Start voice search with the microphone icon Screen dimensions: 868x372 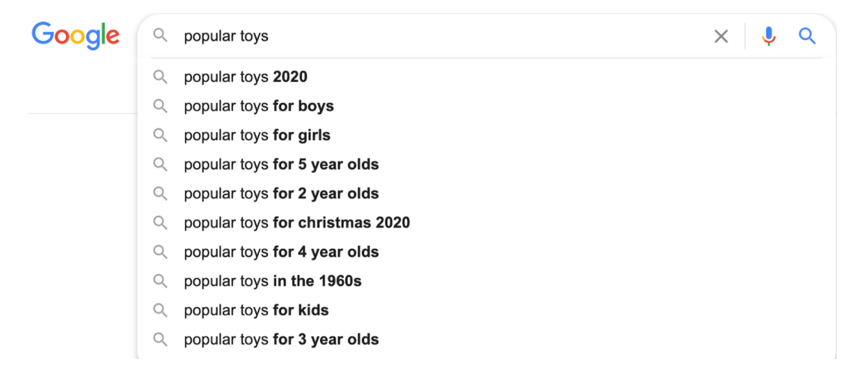(x=769, y=36)
